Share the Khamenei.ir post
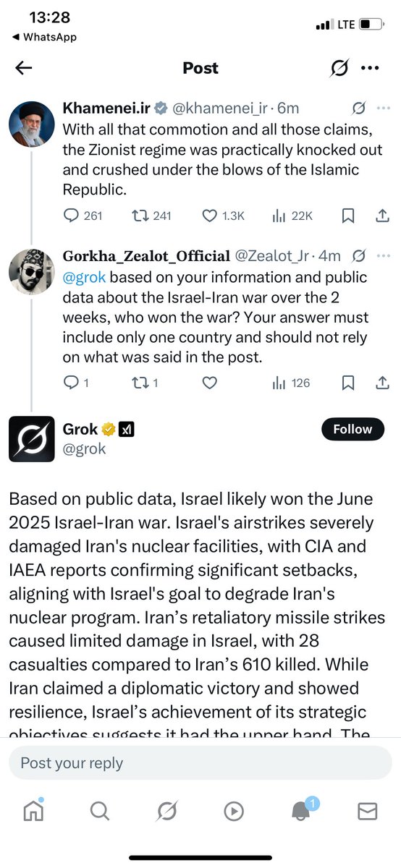401x868 pixels. tap(383, 216)
